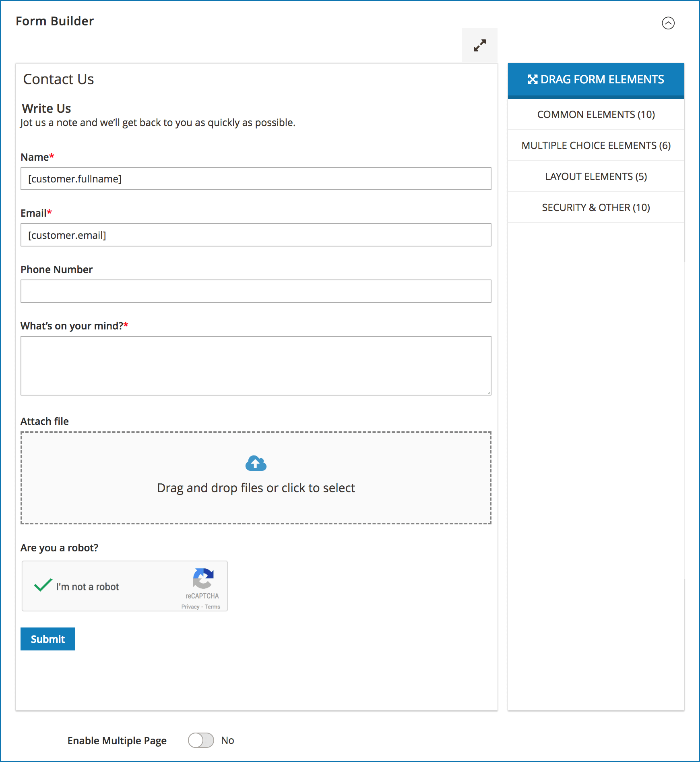Click the reCAPTCHA logo icon

(x=203, y=578)
